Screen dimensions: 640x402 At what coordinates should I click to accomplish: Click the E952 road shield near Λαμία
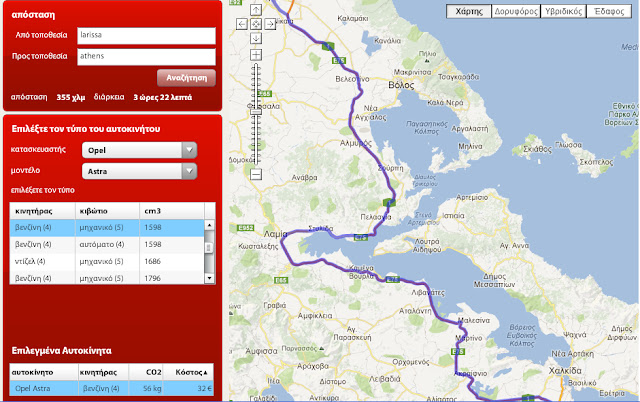[246, 228]
